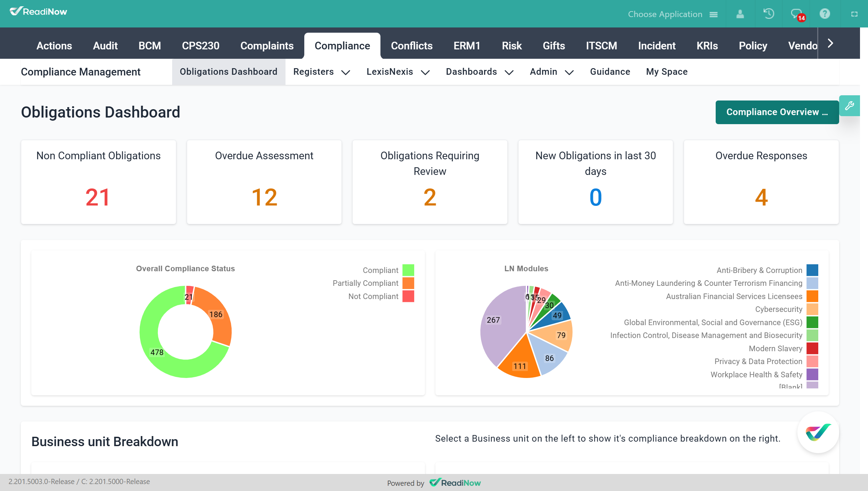Viewport: 868px width, 491px height.
Task: Click the Compliance Overview button
Action: pos(777,112)
